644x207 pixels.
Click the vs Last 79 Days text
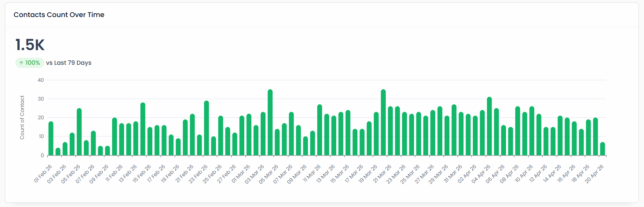(x=68, y=63)
